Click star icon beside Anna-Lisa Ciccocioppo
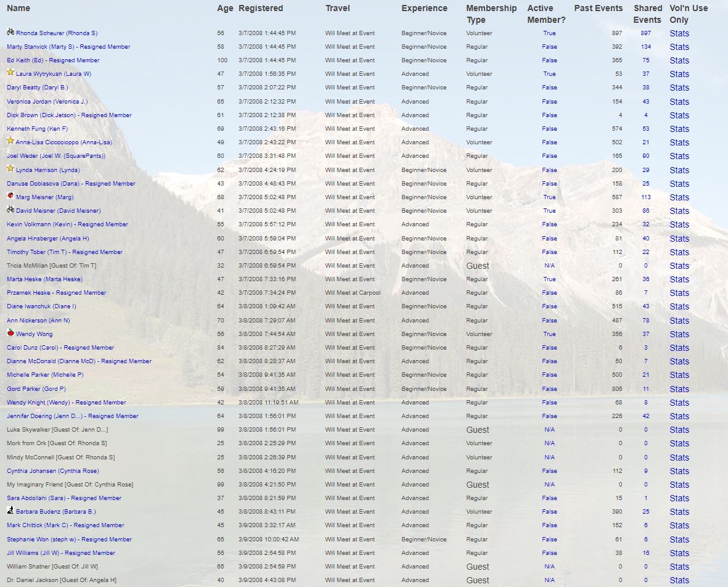The height and width of the screenshot is (587, 728). (x=10, y=141)
